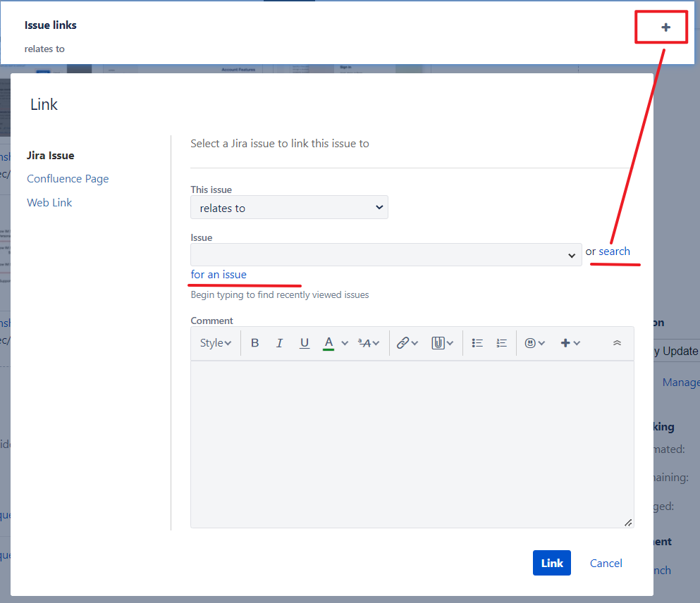Screen dimensions: 700x603
Task: Open the emoji picker
Action: click(534, 343)
